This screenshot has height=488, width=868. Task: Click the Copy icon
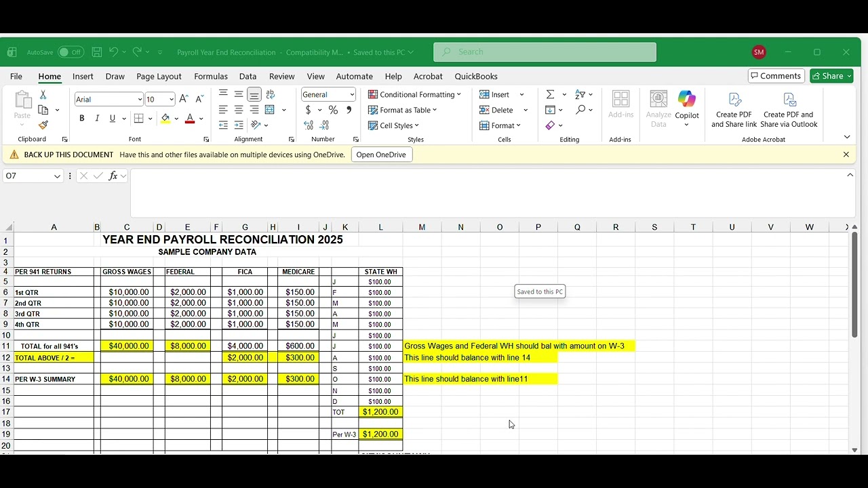click(43, 110)
